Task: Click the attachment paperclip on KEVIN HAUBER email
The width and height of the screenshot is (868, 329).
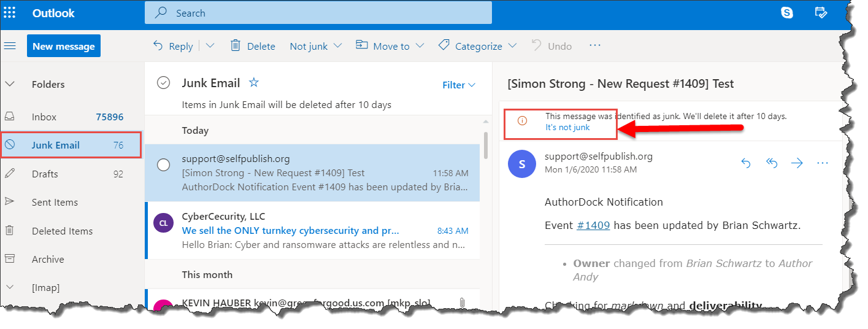Action: click(x=462, y=303)
